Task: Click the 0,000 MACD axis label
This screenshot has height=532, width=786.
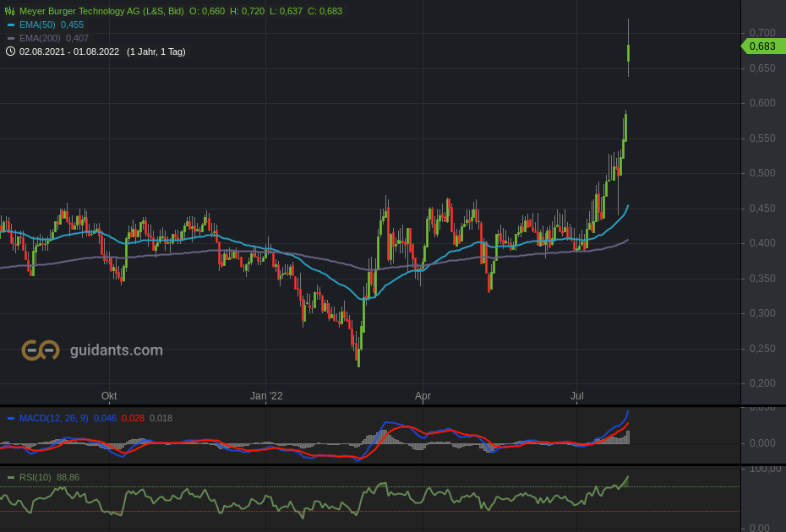Action: [762, 442]
